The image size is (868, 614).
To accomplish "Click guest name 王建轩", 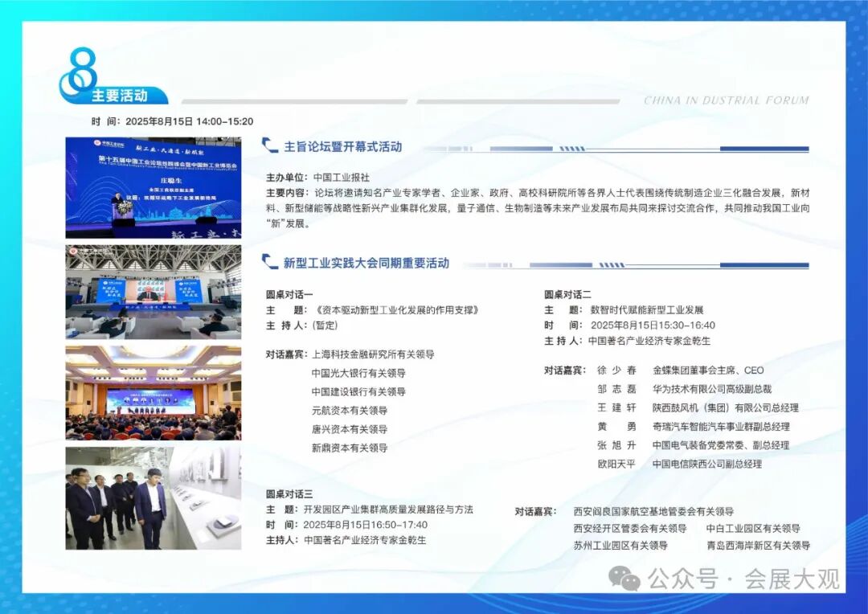I will tap(616, 408).
